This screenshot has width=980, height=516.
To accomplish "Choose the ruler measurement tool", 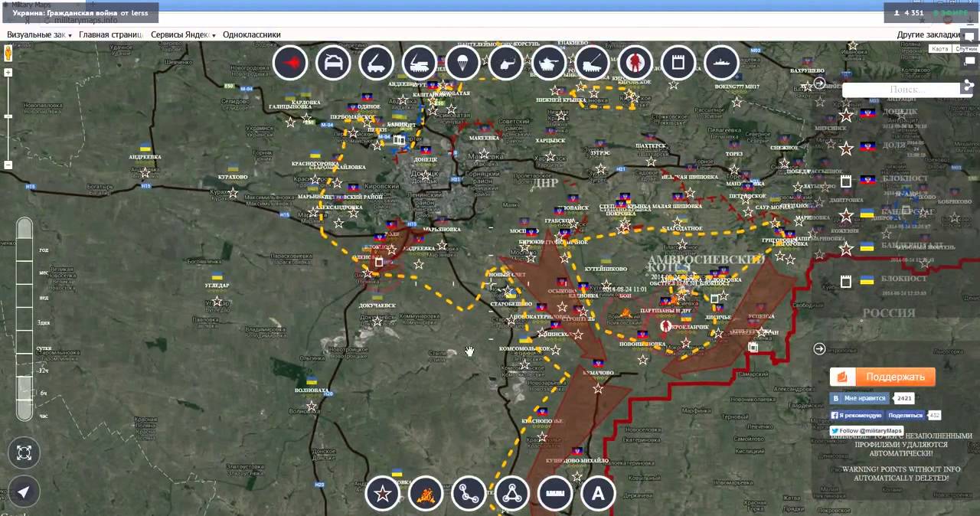I will (x=555, y=493).
